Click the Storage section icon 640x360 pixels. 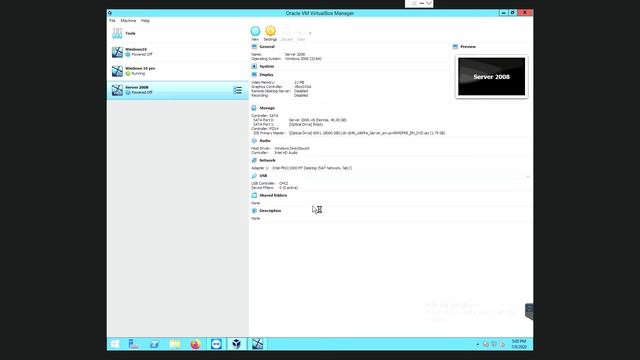click(254, 108)
